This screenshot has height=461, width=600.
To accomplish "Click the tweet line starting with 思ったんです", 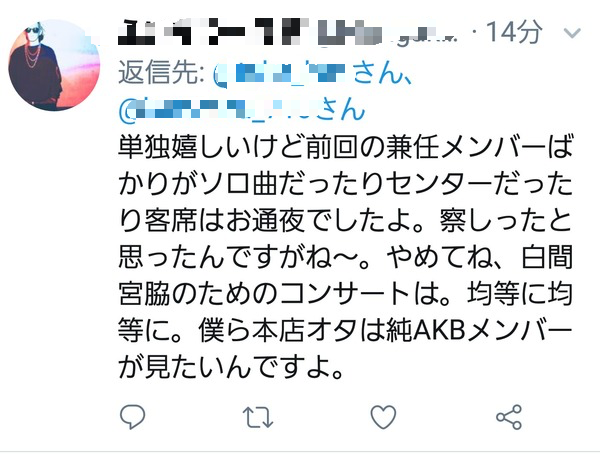I will click(x=345, y=257).
